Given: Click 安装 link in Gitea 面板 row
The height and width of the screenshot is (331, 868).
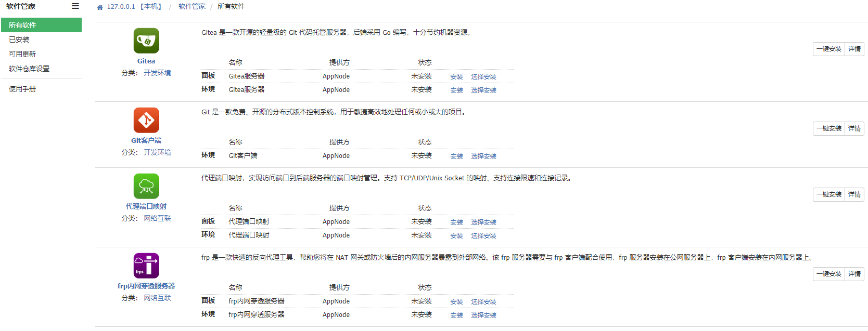Looking at the screenshot, I should [456, 77].
